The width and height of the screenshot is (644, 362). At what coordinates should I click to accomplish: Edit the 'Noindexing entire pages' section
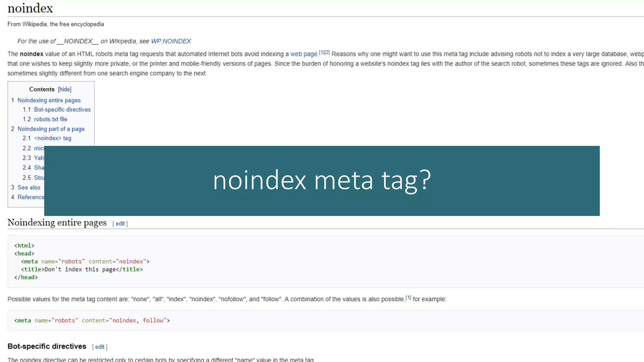(x=120, y=223)
